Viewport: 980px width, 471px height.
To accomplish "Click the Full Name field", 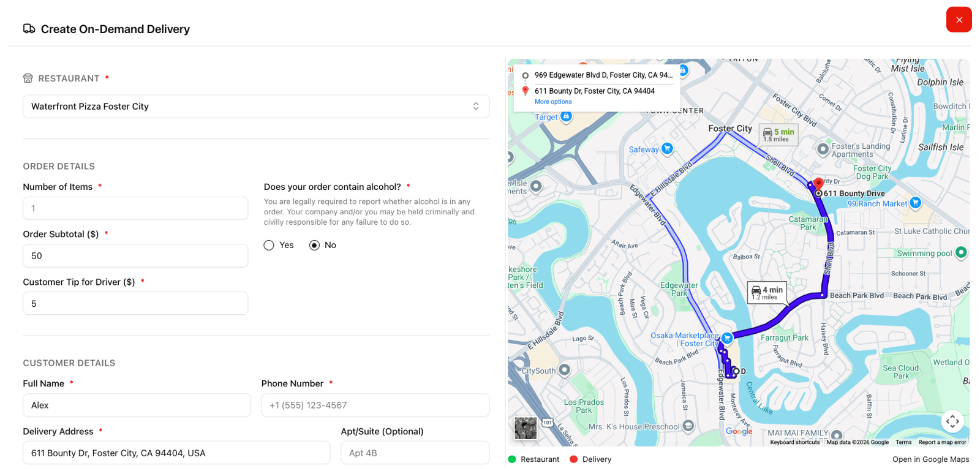I will pyautogui.click(x=137, y=405).
